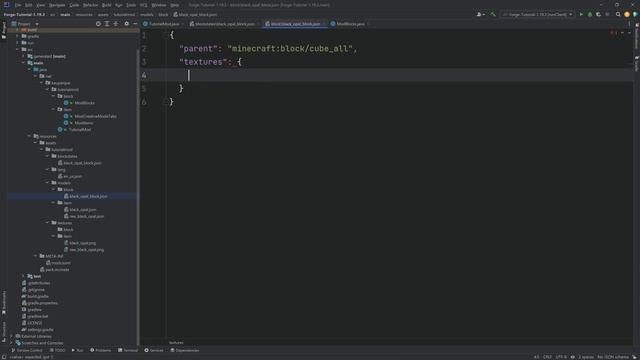Open the File menu
The height and width of the screenshot is (360, 640).
point(18,5)
